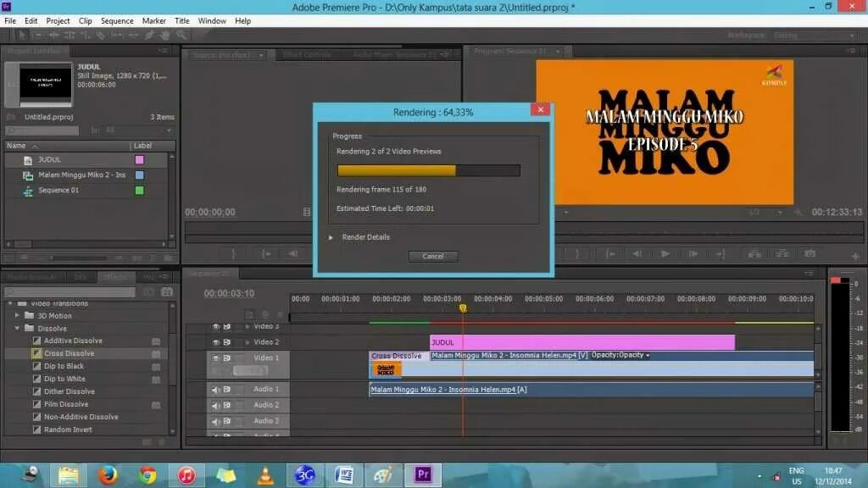Select Insomnia Helen audio clip on Audio 1
Screen dimensions: 868x488
point(591,390)
